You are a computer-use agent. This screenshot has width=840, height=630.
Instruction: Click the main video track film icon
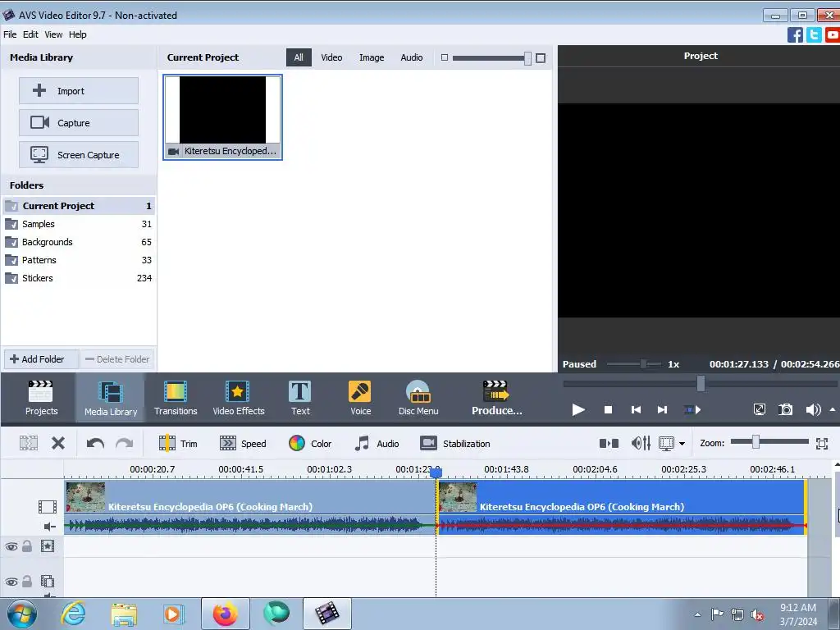pos(47,506)
